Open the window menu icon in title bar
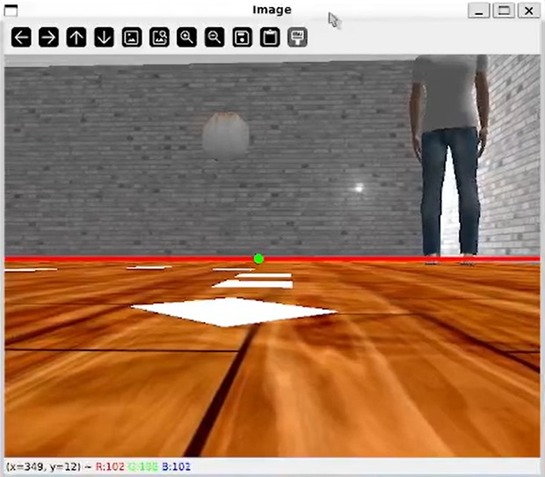 [11, 10]
